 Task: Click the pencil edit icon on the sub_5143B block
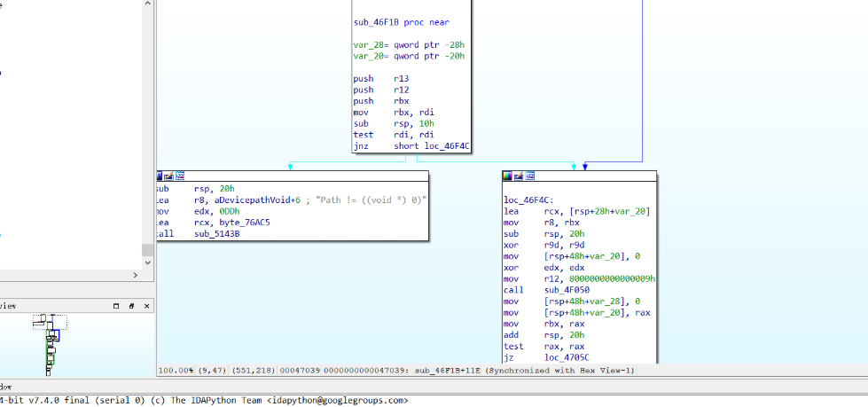[168, 176]
